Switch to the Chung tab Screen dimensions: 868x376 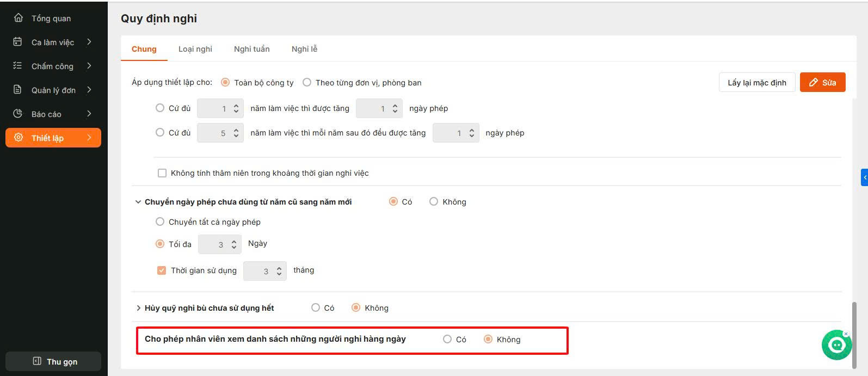(144, 49)
